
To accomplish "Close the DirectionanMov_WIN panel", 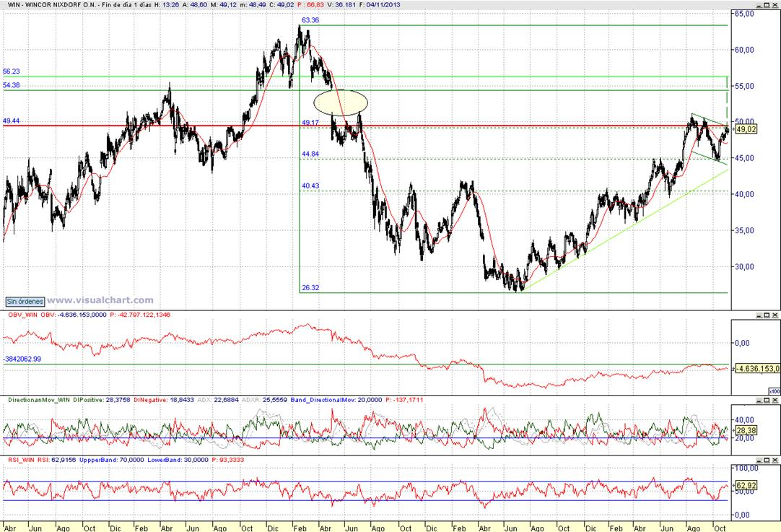I will click(x=775, y=401).
